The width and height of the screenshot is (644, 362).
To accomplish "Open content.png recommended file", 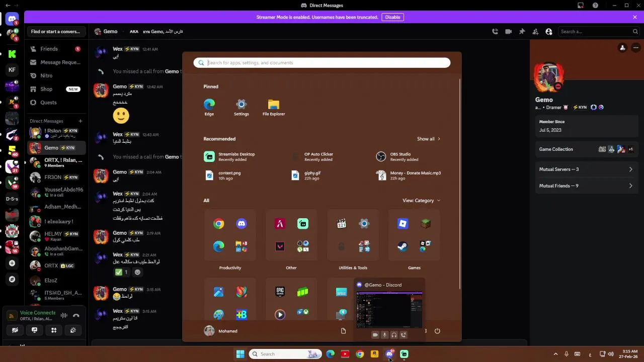I will (x=223, y=175).
